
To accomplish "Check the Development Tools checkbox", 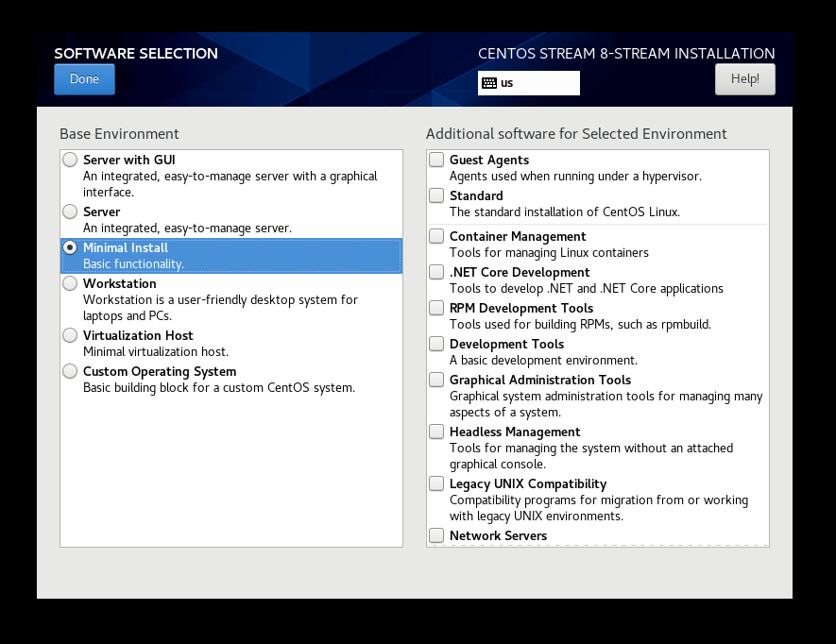I will click(x=436, y=344).
